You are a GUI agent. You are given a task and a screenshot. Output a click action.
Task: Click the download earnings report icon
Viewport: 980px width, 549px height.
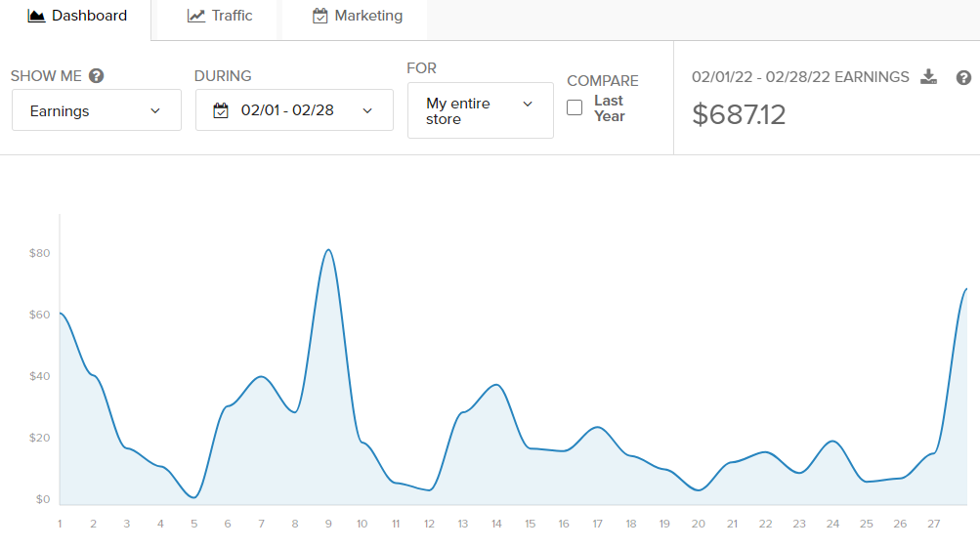[x=929, y=77]
